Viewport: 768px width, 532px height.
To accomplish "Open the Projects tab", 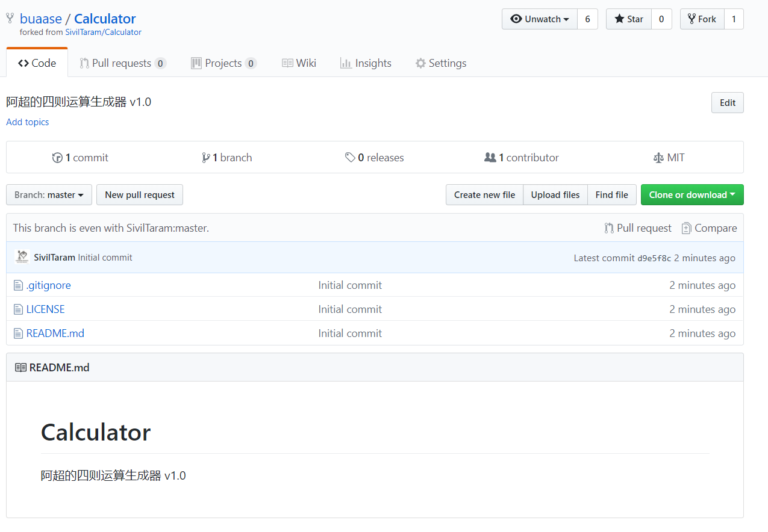I will coord(224,63).
